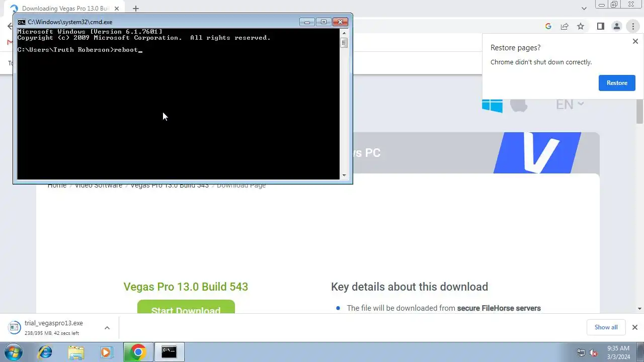Click the Home breadcrumb link
The height and width of the screenshot is (362, 644).
click(57, 186)
